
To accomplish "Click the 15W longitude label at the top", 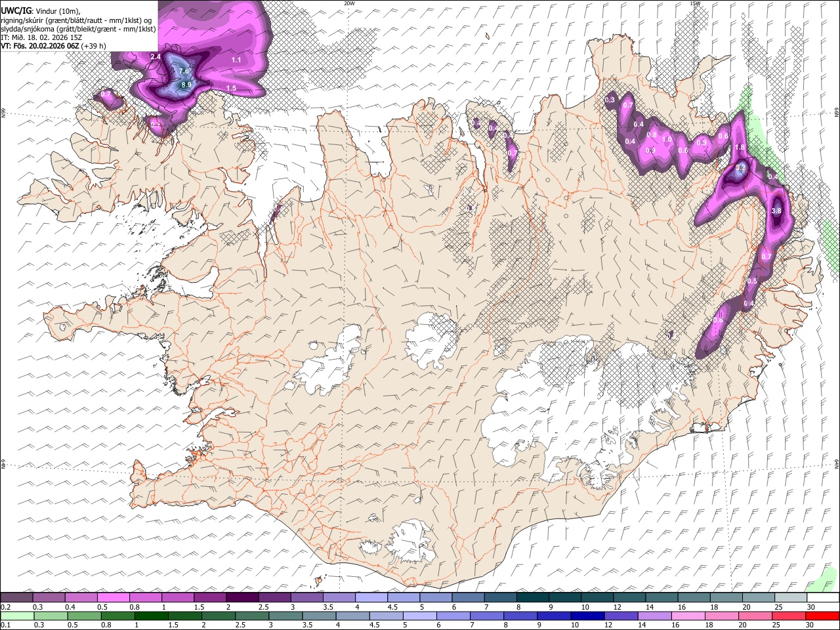I will [x=695, y=3].
